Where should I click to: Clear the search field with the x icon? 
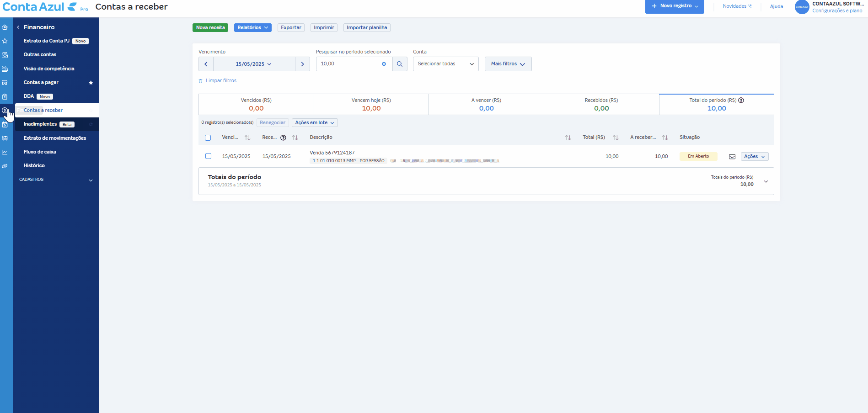click(384, 64)
